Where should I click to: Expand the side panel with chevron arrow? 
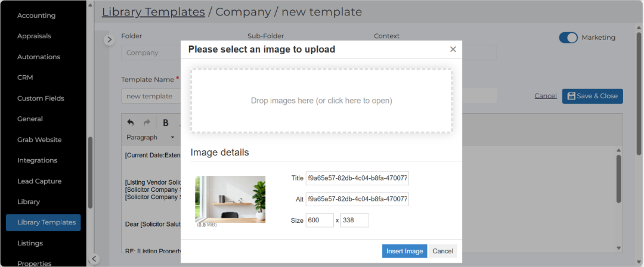click(x=109, y=40)
